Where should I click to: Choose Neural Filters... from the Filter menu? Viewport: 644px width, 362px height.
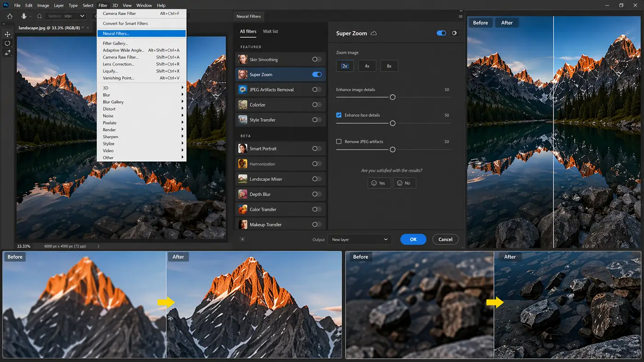142,34
